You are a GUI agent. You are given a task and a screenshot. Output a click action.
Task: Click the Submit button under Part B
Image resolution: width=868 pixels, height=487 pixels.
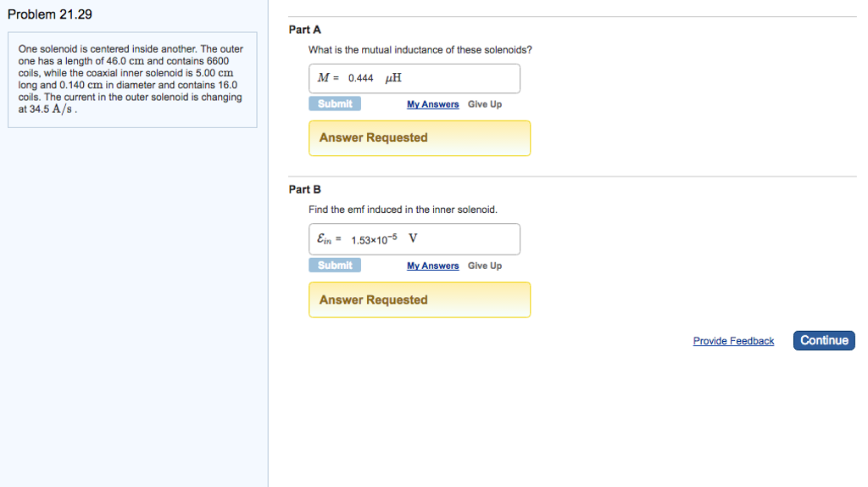pyautogui.click(x=335, y=266)
